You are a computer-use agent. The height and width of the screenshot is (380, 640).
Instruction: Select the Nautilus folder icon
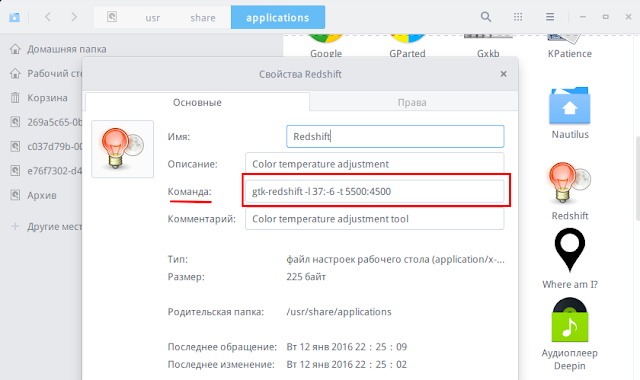(x=570, y=105)
